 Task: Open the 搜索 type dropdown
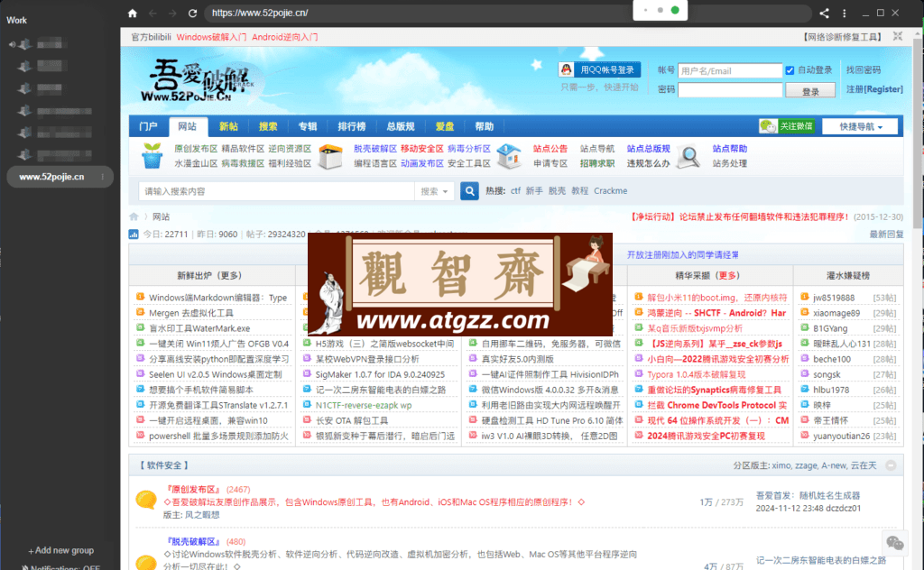pyautogui.click(x=434, y=191)
